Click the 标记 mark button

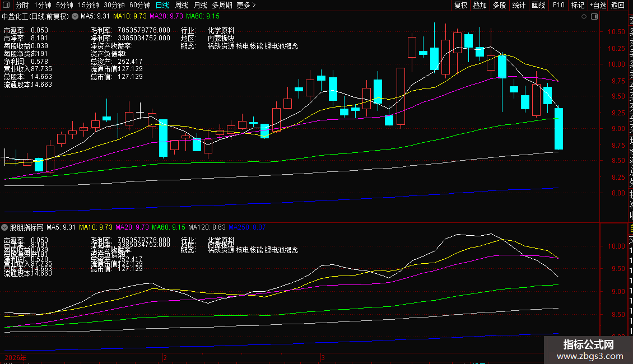[578, 5]
